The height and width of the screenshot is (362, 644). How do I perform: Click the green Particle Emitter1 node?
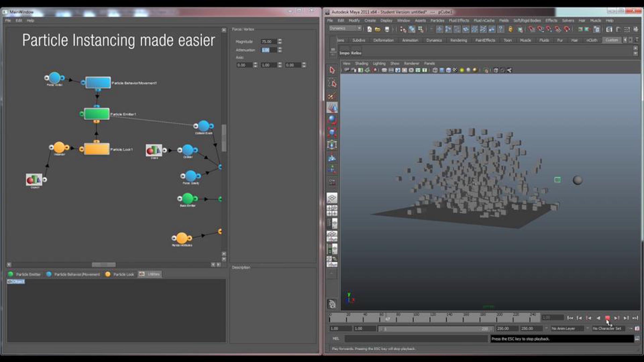pyautogui.click(x=97, y=114)
